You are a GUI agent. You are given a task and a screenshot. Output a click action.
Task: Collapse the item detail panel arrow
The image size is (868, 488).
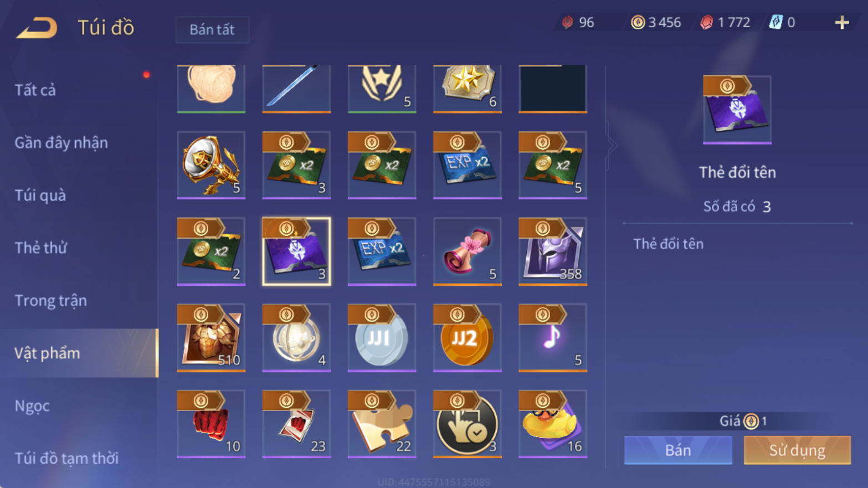pos(612,146)
